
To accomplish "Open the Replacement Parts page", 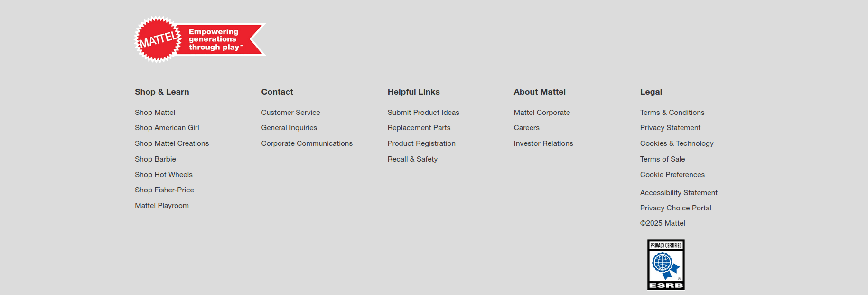I will tap(419, 128).
